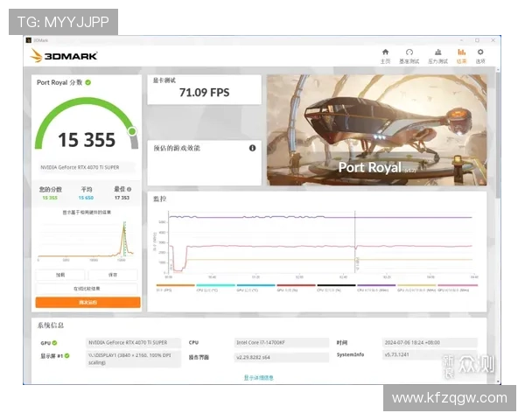Click the green status indicator next to Display #1
Screen dimensions: 525x420
(x=65, y=356)
